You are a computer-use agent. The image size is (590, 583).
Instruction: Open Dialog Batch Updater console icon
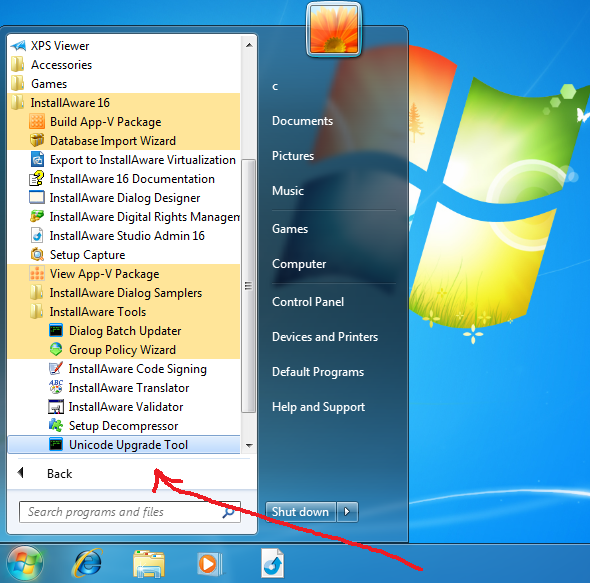point(56,330)
